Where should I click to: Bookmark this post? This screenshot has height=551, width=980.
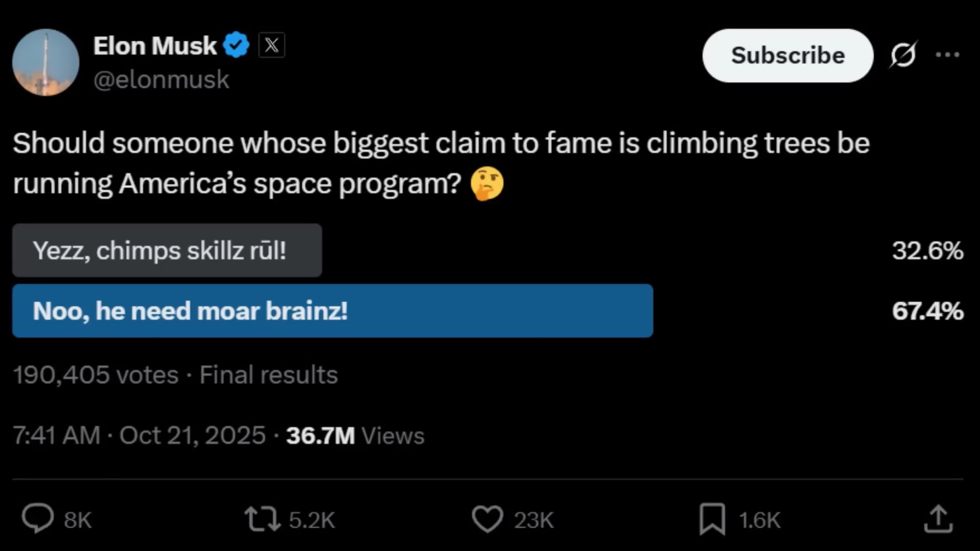click(x=712, y=519)
